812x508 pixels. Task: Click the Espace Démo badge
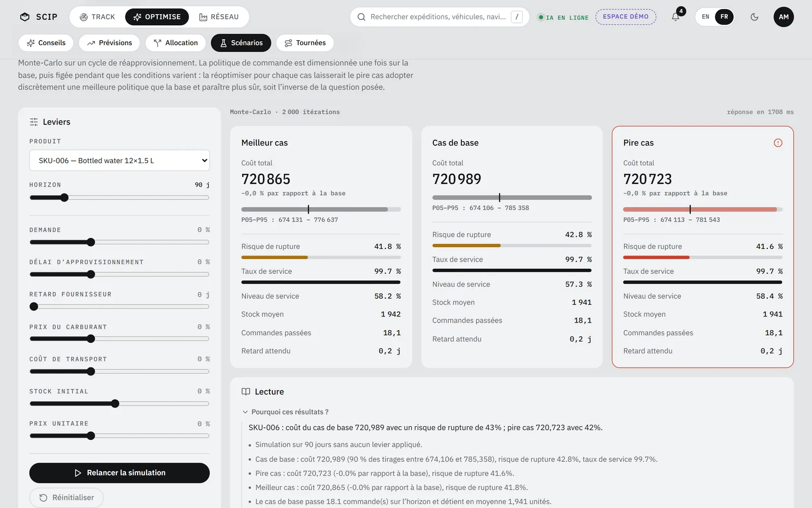coord(626,17)
